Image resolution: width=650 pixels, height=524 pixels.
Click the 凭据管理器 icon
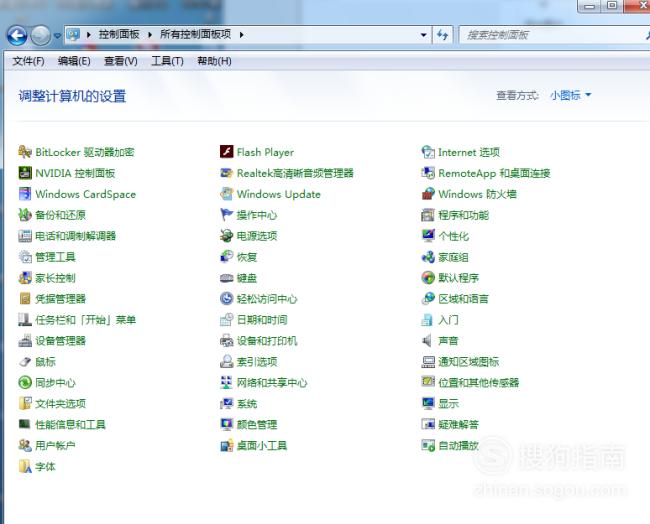[25, 298]
